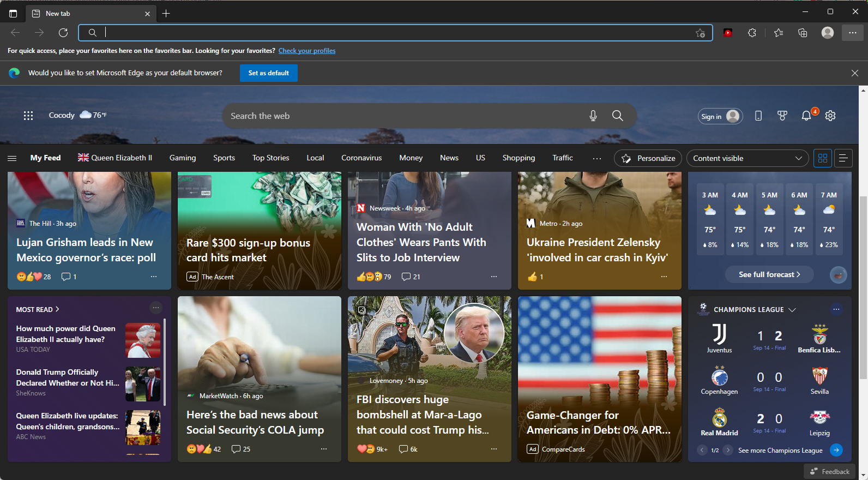
Task: Open the Juventus vs Benfica match score
Action: (769, 339)
